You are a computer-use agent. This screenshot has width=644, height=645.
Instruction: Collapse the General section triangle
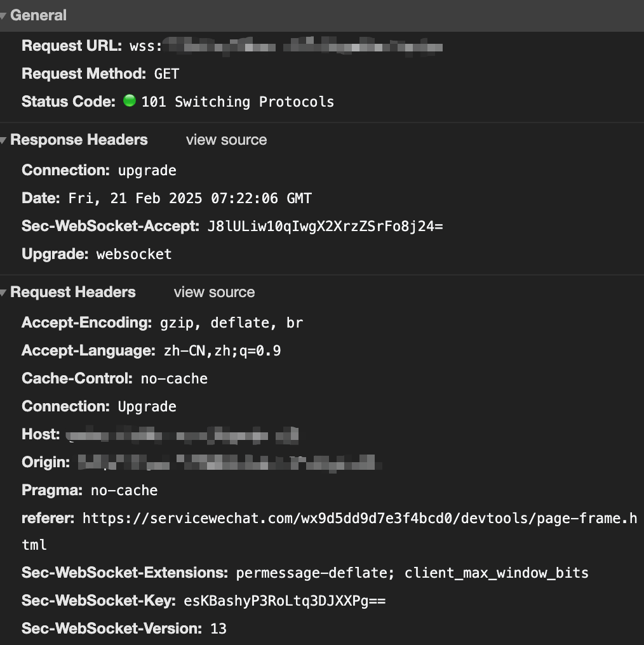(x=4, y=16)
